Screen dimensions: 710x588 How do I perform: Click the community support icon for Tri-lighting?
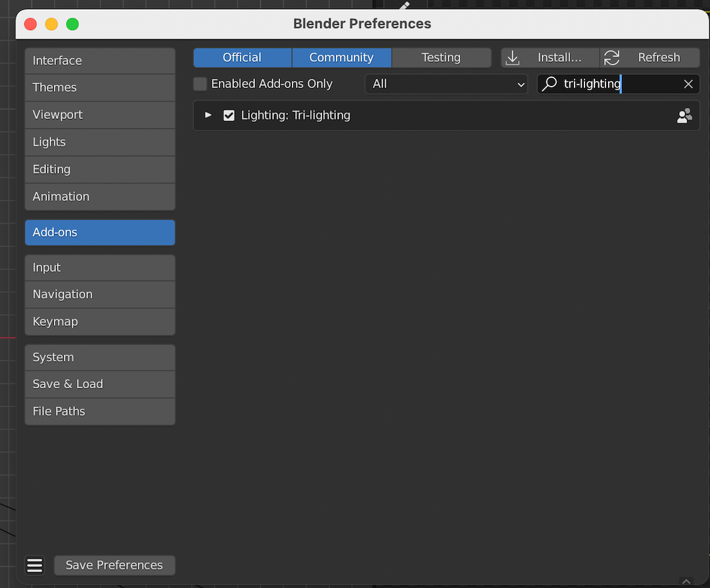click(x=684, y=116)
